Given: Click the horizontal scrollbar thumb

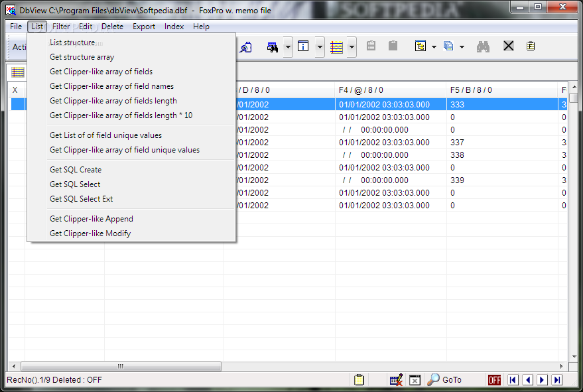Looking at the screenshot, I should click(121, 366).
